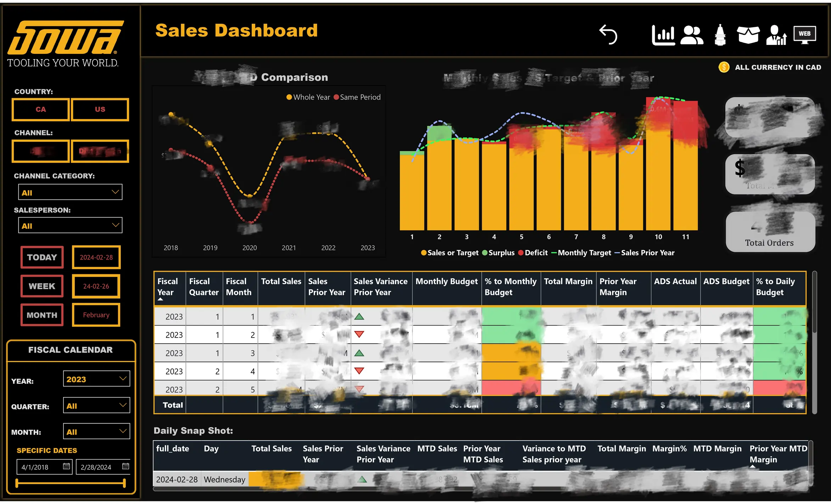Viewport: 831px width, 504px height.
Task: Open the salesperson performance icon
Action: 776,35
